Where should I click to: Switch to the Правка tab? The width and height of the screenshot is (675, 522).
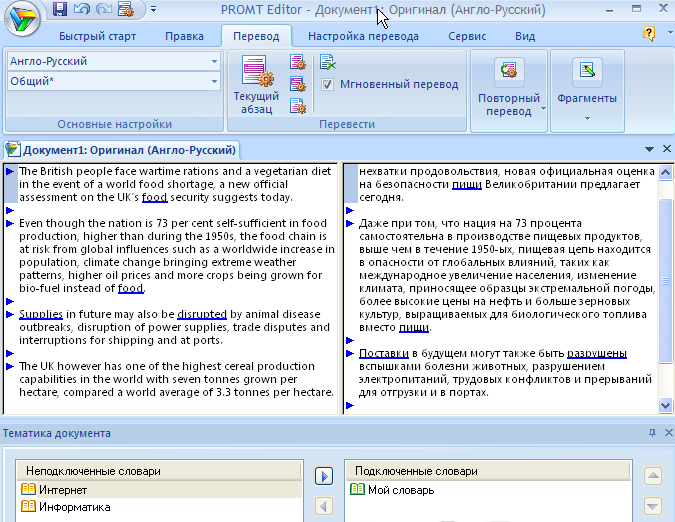[184, 36]
